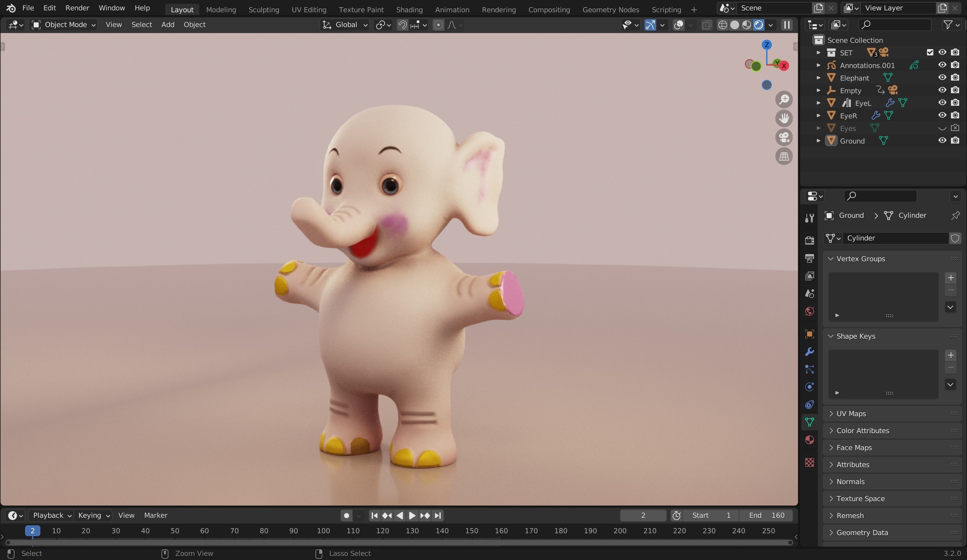Open the Particles properties tab
This screenshot has height=560, width=967.
pyautogui.click(x=809, y=369)
